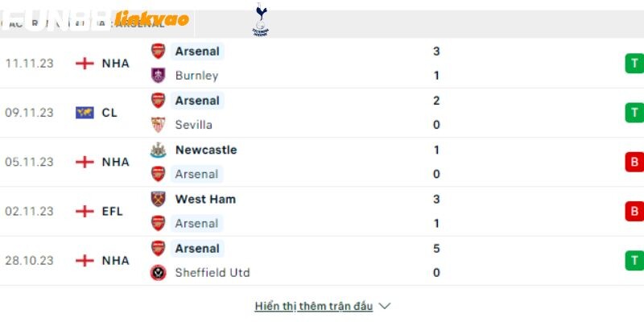Expand more matches with the chevron arrow
644x322 pixels.
pos(385,307)
